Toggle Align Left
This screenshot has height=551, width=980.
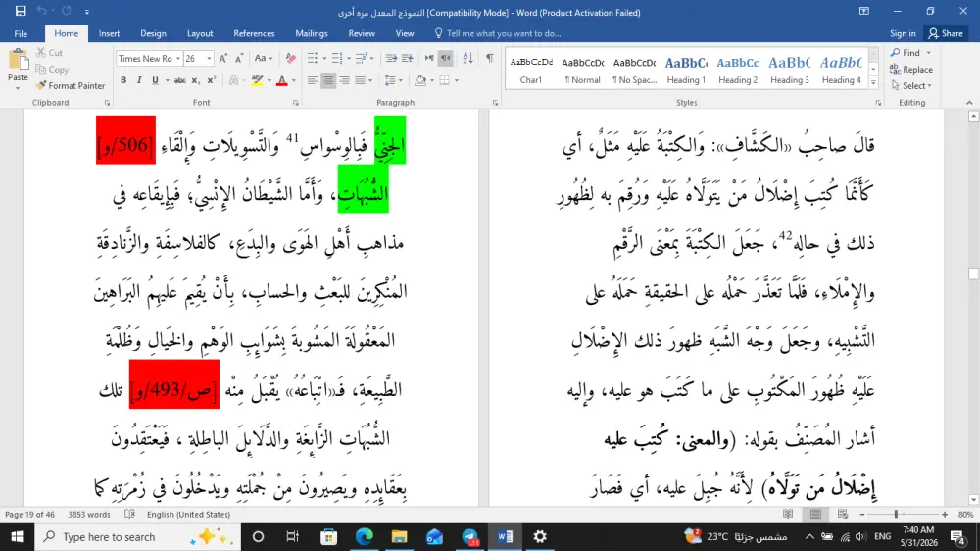pyautogui.click(x=312, y=80)
